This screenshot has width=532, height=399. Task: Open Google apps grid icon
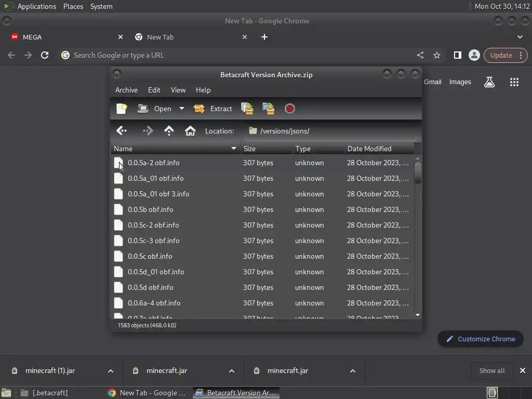coord(514,82)
